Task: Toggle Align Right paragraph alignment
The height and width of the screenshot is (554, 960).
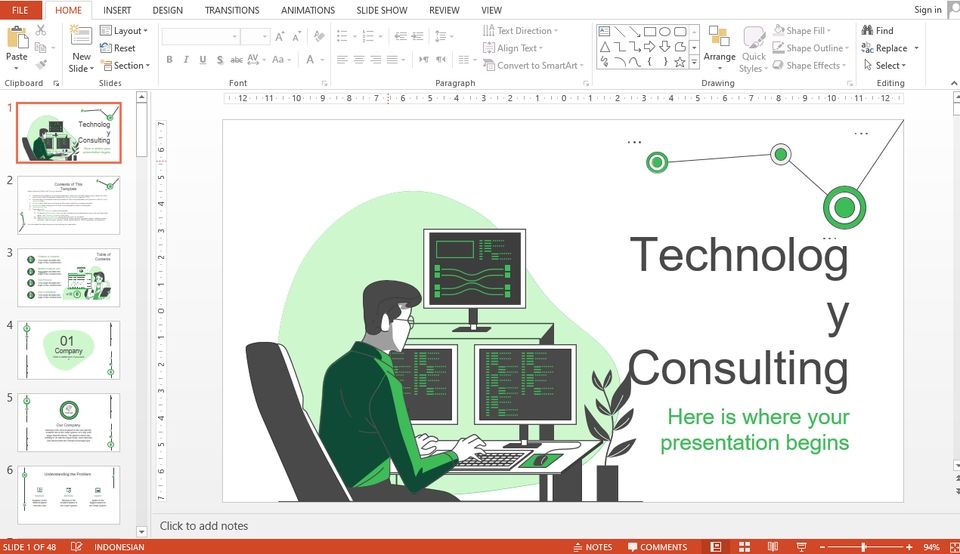Action: [375, 59]
